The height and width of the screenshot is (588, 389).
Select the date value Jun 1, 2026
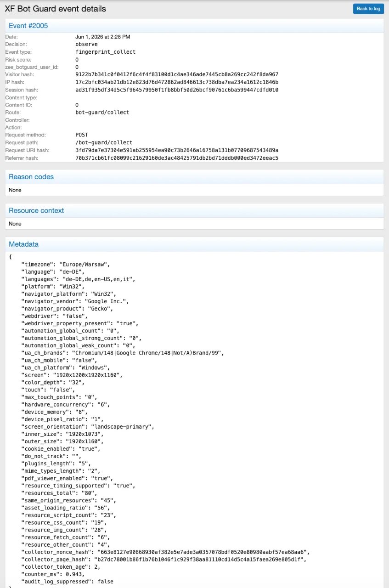point(103,37)
